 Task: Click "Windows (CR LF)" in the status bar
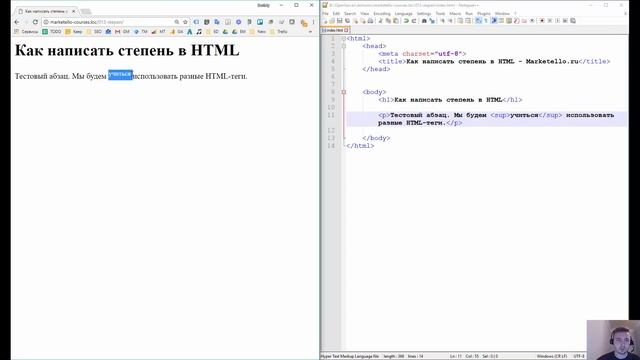coord(551,356)
